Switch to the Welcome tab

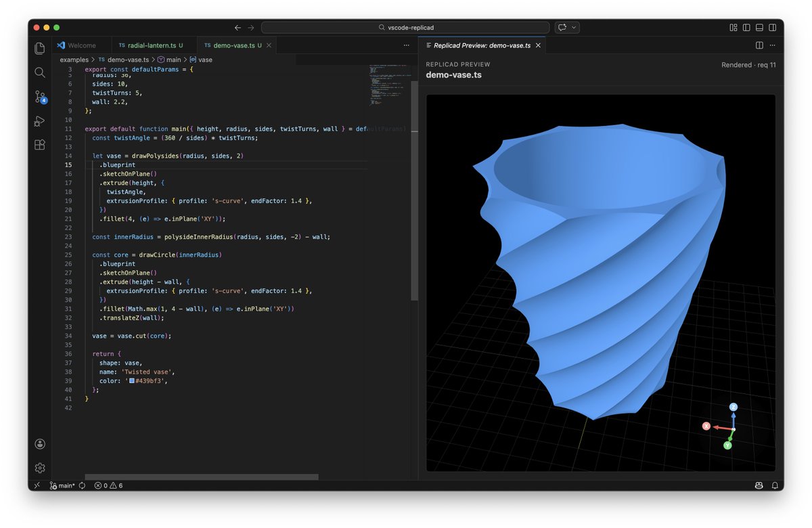click(81, 45)
